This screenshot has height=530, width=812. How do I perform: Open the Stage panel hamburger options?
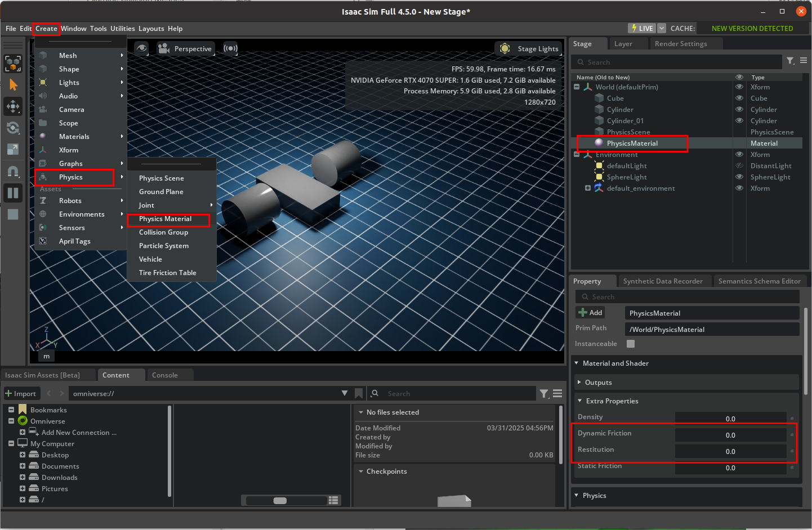coord(804,61)
